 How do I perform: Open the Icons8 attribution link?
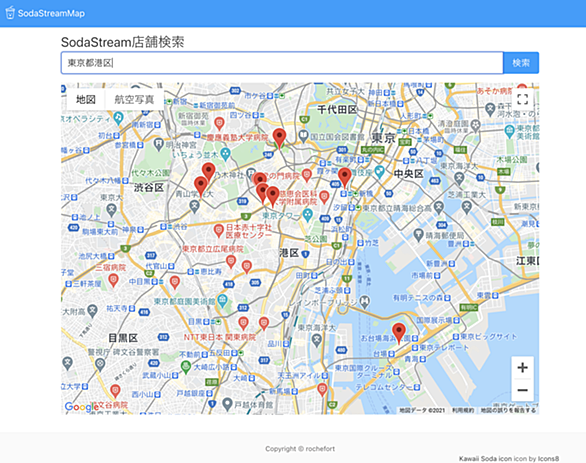coord(548,459)
